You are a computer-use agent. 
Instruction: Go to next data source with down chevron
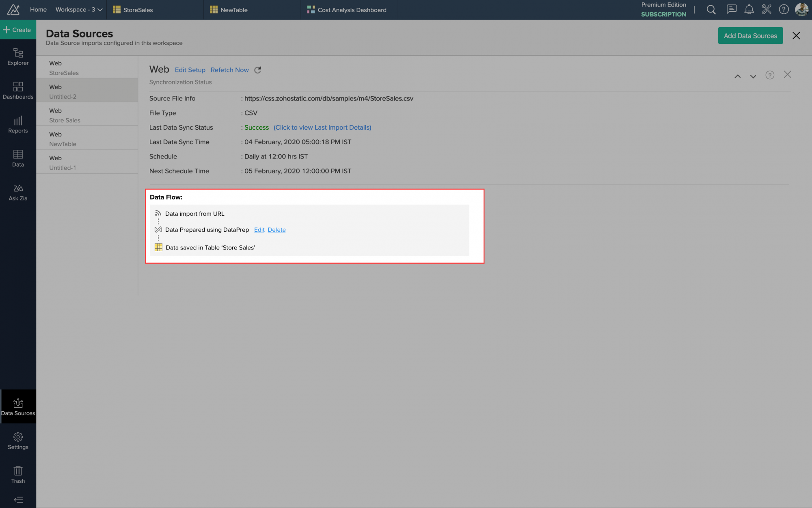click(753, 76)
